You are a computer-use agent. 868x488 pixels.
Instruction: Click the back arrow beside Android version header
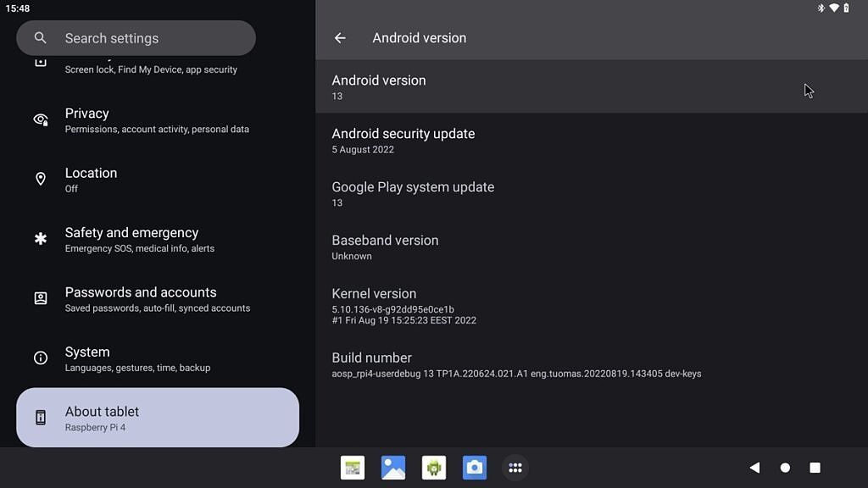point(340,37)
